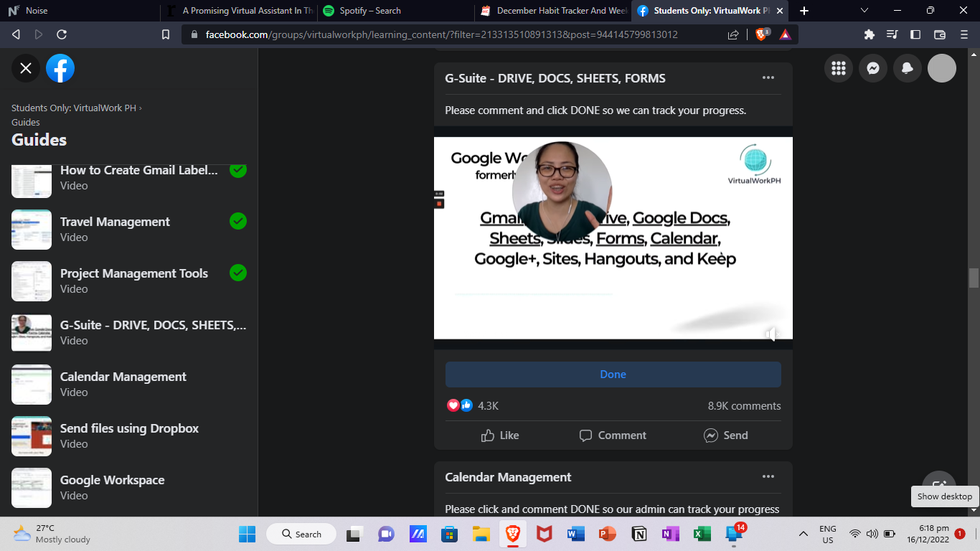The width and height of the screenshot is (980, 551).
Task: Switch to the Noise tab
Action: click(80, 11)
